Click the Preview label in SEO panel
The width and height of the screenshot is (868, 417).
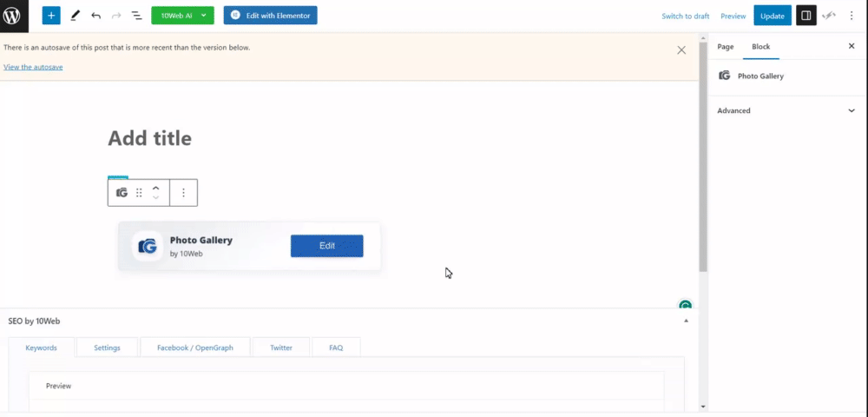(59, 386)
